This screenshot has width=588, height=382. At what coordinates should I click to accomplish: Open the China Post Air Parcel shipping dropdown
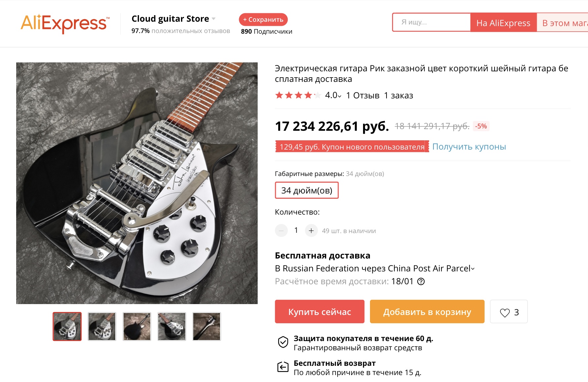473,269
